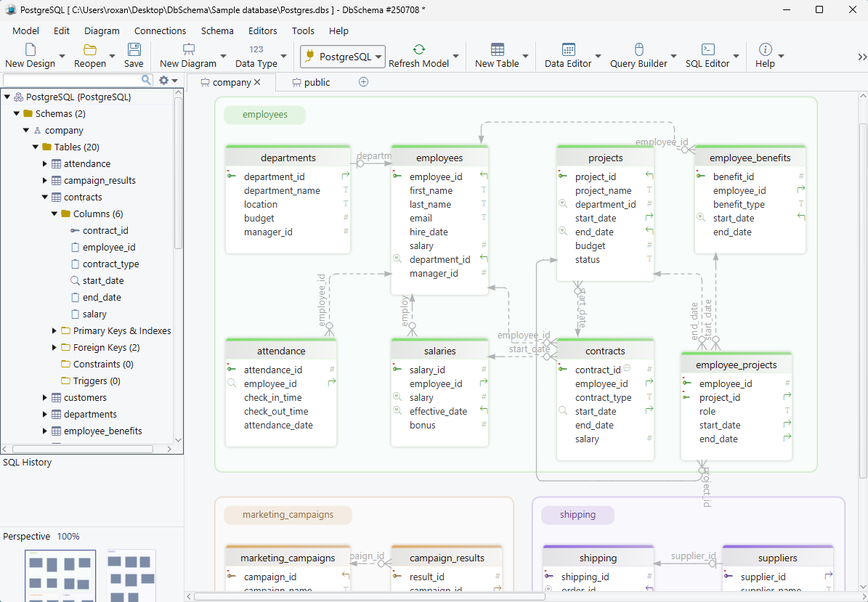This screenshot has height=602, width=868.
Task: Collapse the company schema node
Action: (x=26, y=130)
